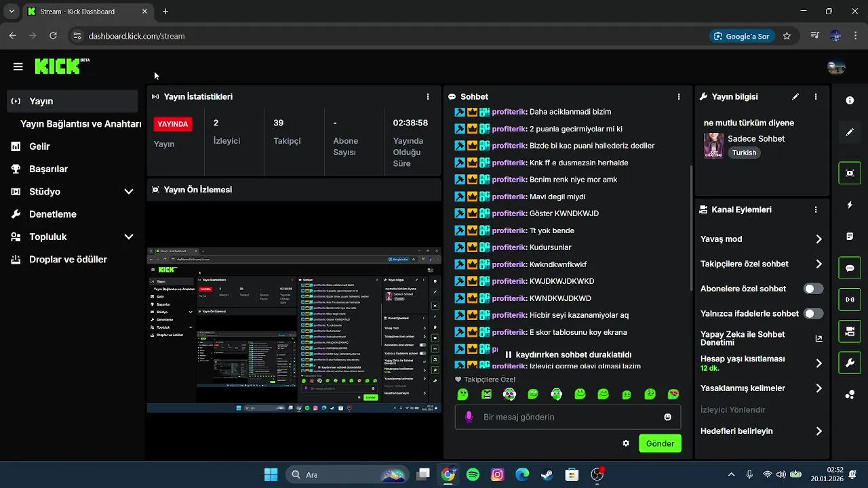Toggle the stream stats widget sidebar icon

tap(850, 300)
